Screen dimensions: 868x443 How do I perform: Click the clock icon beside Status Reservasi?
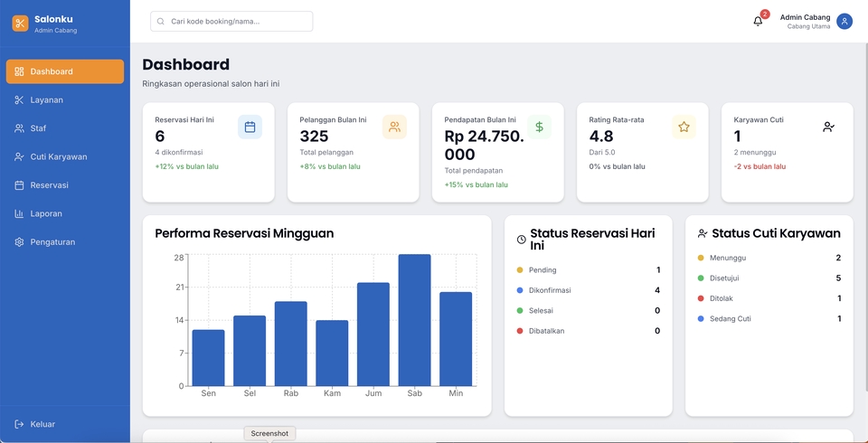tap(522, 240)
